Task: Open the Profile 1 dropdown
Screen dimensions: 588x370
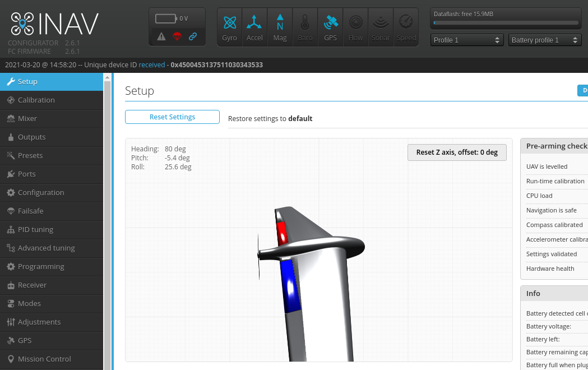Action: click(x=467, y=40)
